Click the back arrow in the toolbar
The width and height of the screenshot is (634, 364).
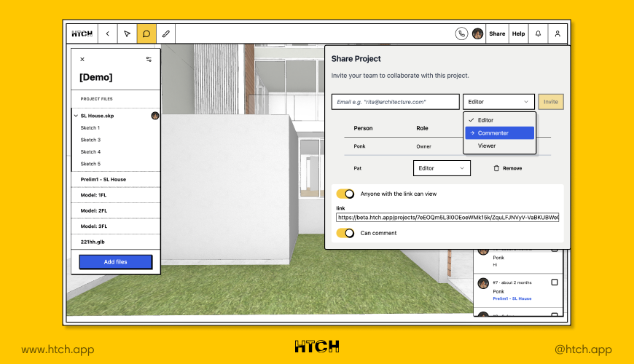tap(108, 33)
